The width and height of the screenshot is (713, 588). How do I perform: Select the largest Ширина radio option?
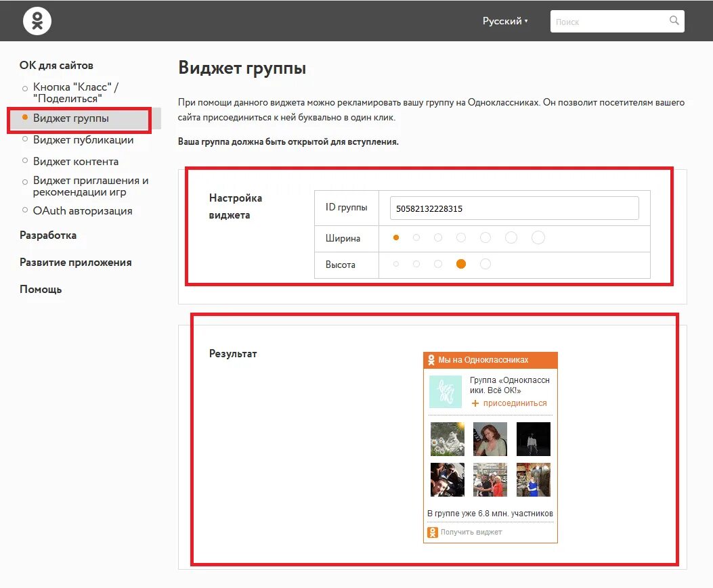(538, 238)
